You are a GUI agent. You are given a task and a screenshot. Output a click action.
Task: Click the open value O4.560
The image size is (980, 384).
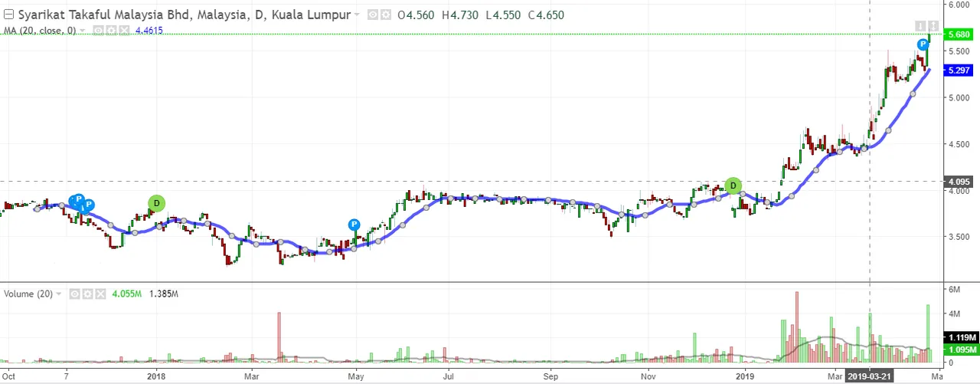[416, 15]
